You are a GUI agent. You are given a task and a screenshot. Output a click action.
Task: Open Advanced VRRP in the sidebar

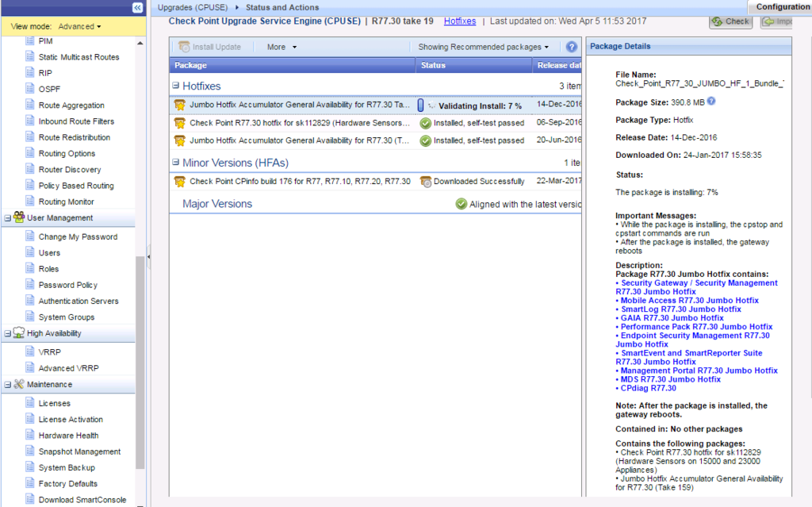coord(68,368)
